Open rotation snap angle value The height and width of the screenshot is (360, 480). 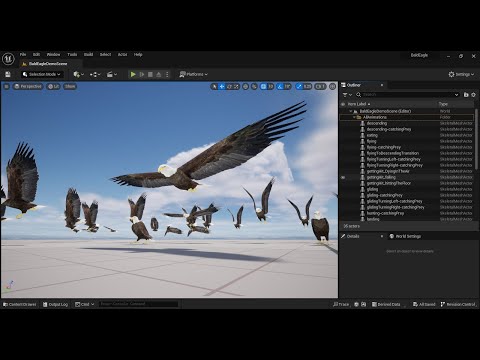[x=287, y=86]
